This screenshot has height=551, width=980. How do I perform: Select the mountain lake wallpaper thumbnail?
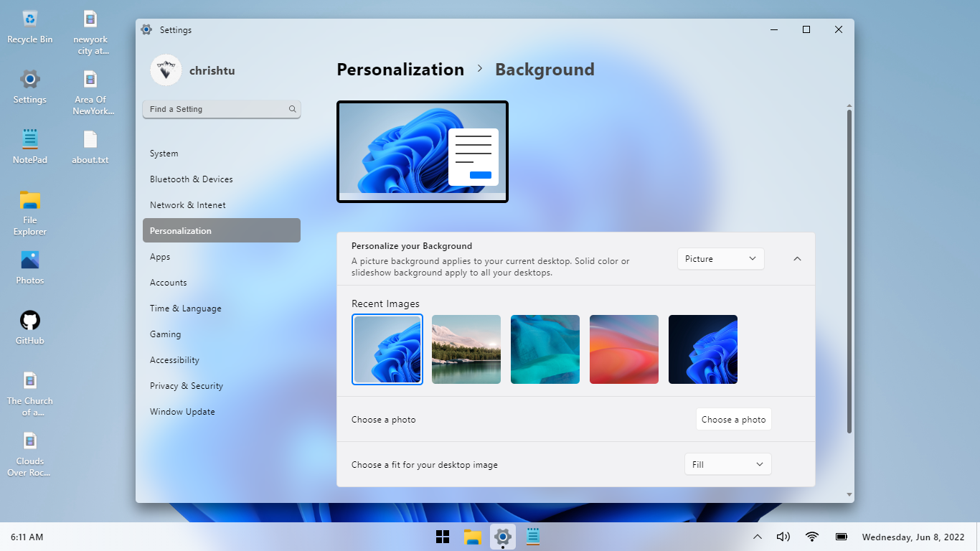click(x=466, y=349)
